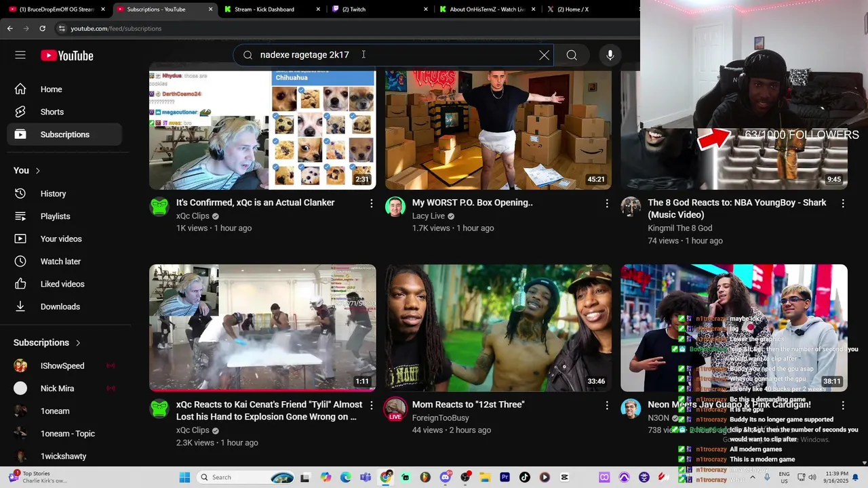The width and height of the screenshot is (868, 488).
Task: Open History in the sidebar
Action: point(64,194)
